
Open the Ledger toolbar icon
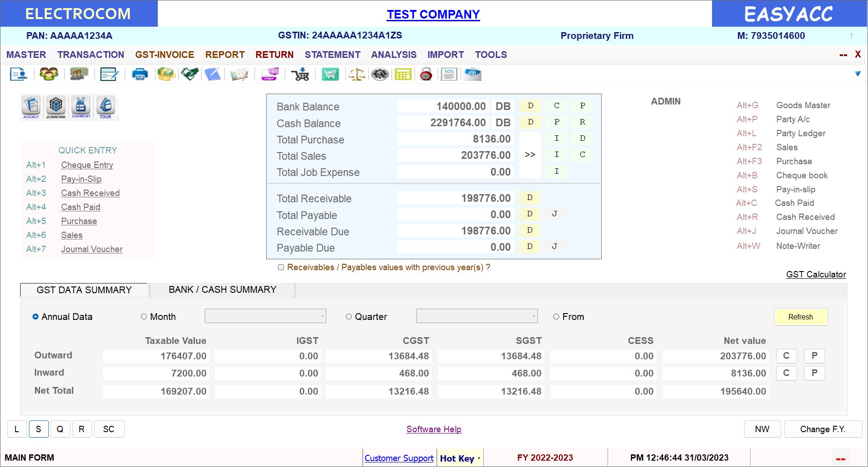pyautogui.click(x=270, y=74)
